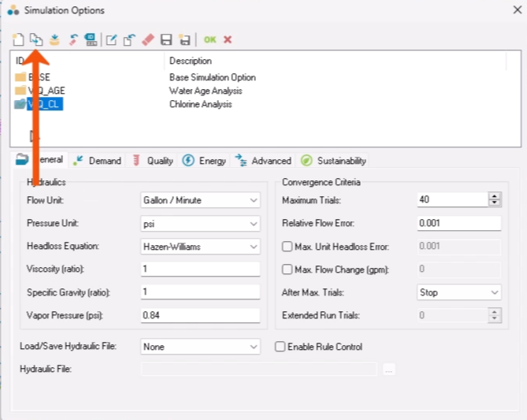The height and width of the screenshot is (420, 527).
Task: Click 'Chlorine Analysis' description text
Action: (x=201, y=104)
